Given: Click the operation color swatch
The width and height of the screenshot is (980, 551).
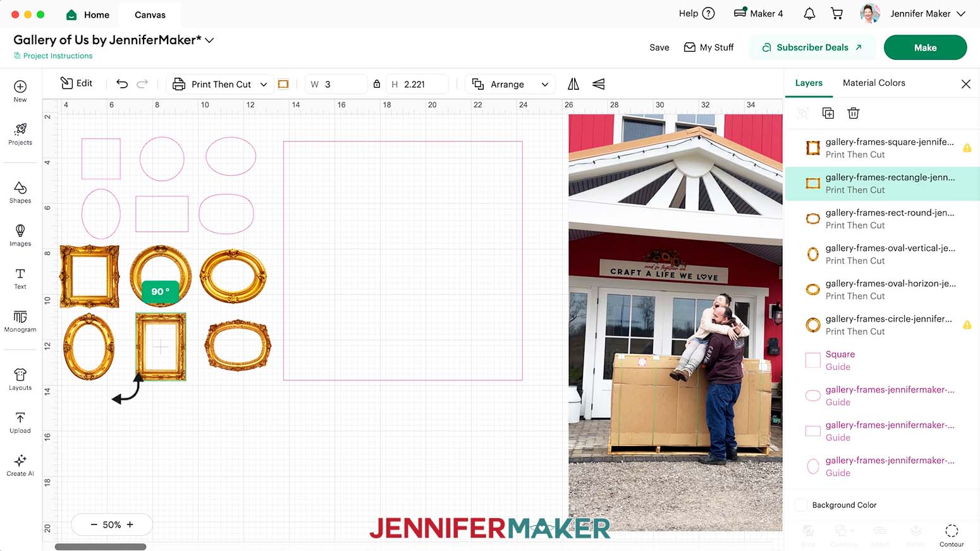Looking at the screenshot, I should (x=283, y=84).
